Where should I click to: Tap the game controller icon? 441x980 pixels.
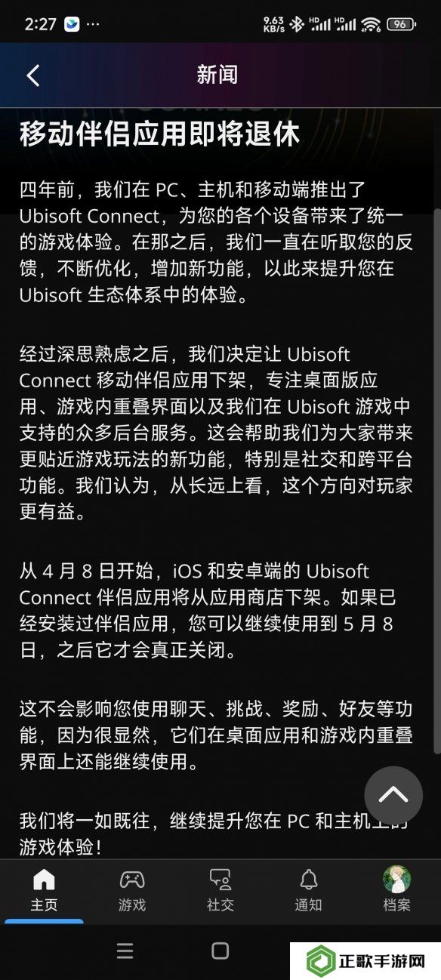point(132,880)
